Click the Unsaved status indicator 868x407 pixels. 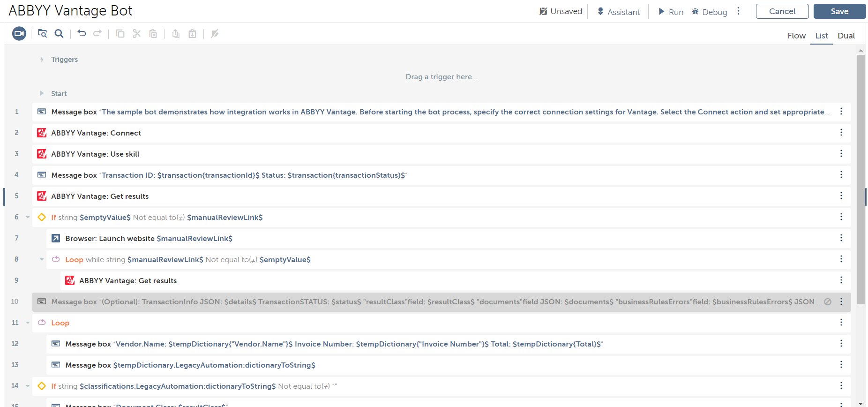click(561, 11)
